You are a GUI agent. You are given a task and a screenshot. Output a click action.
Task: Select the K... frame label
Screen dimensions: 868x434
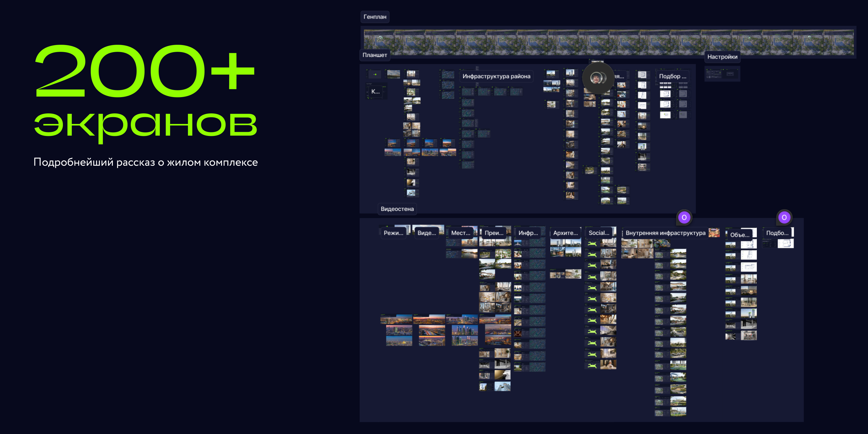click(x=375, y=91)
